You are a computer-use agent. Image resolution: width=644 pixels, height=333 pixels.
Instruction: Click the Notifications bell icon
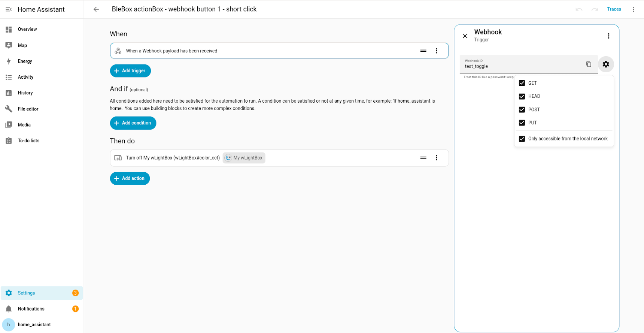(x=9, y=309)
